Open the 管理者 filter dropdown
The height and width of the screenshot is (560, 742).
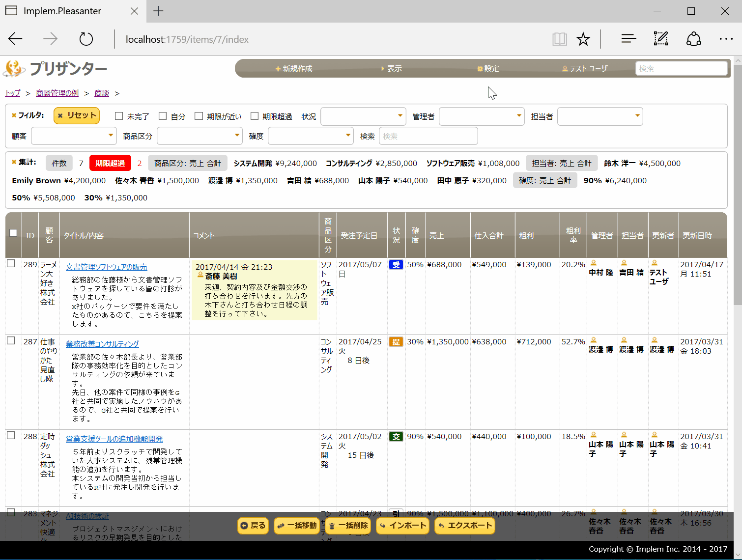click(482, 116)
